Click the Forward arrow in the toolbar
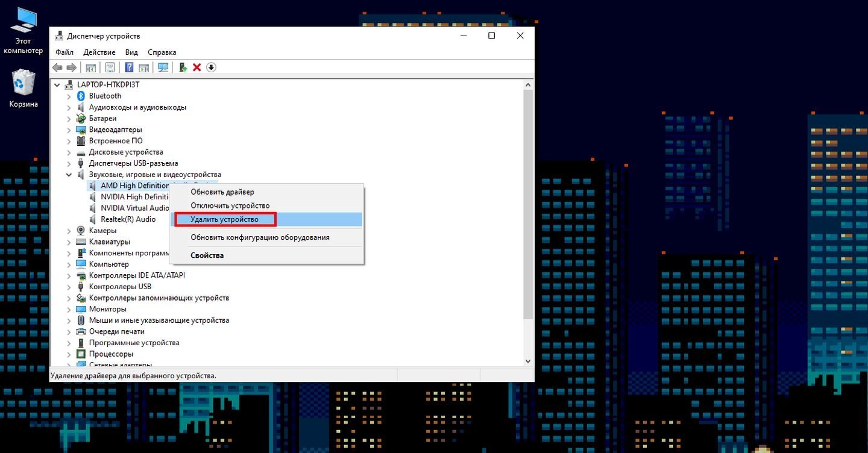 (71, 67)
